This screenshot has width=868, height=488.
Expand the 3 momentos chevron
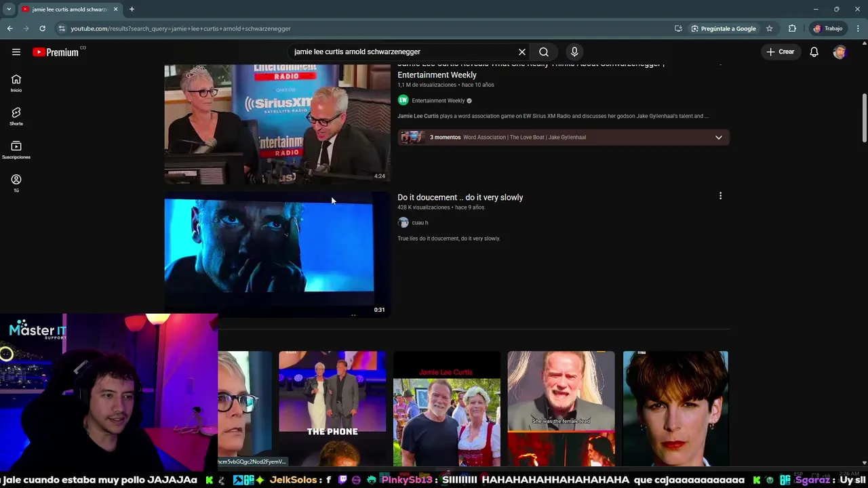click(719, 137)
